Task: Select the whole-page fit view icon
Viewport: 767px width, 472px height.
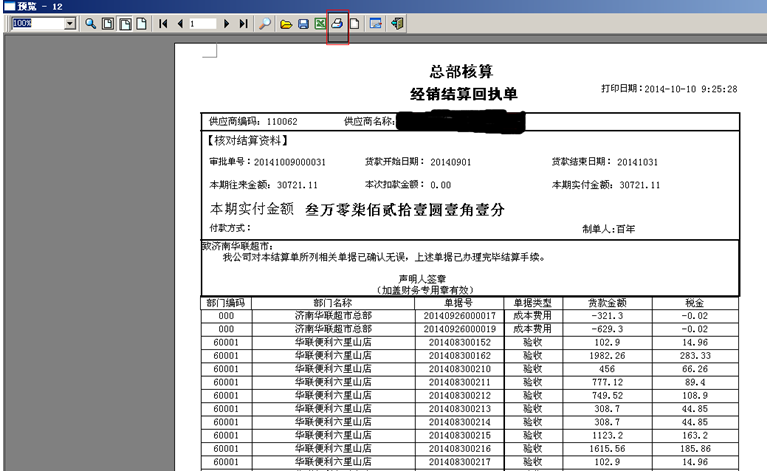Action: [108, 23]
